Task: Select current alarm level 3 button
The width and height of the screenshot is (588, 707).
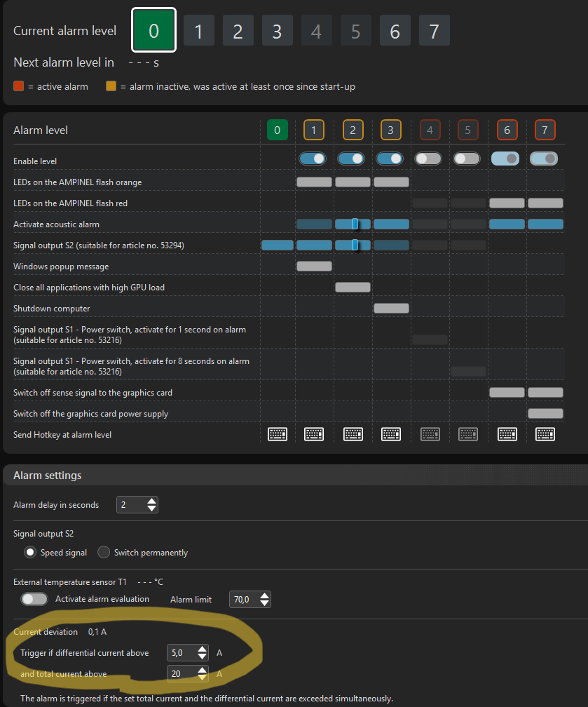Action: (x=277, y=30)
